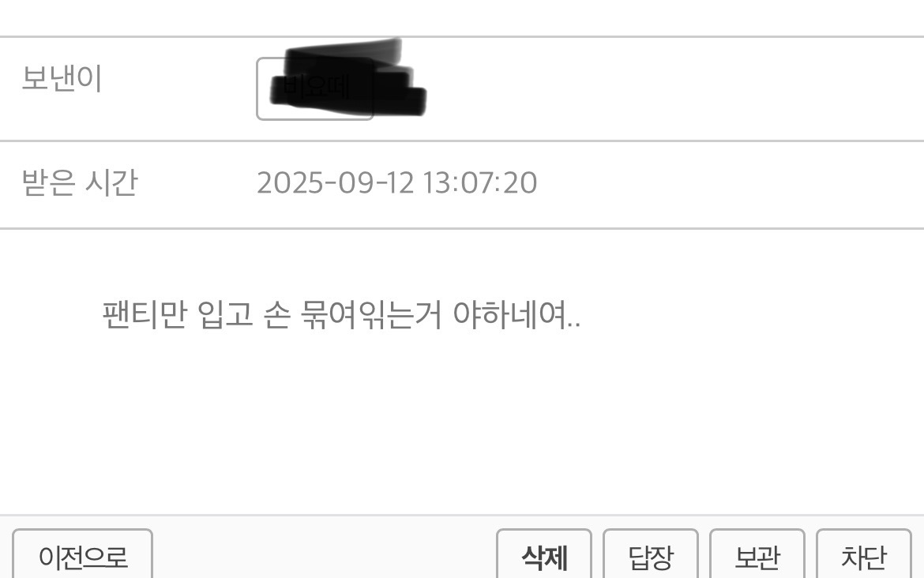Click the sender row beside 보낸이
This screenshot has height=578, width=924.
pos(462,89)
